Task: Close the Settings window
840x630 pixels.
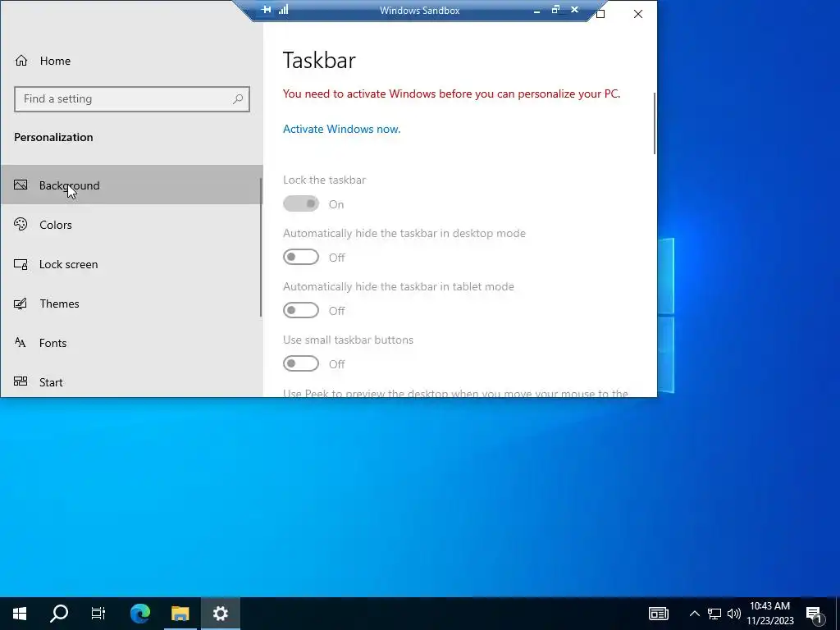Action: (638, 14)
